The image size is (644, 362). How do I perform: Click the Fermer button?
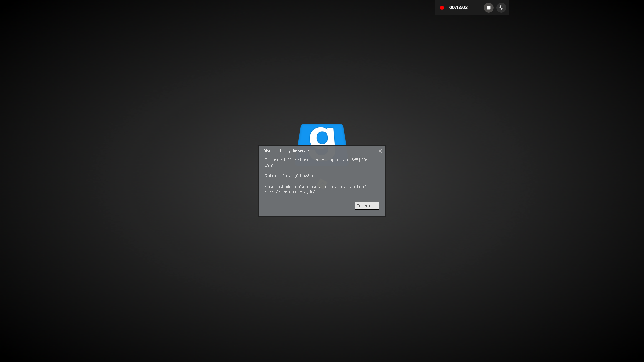coord(367,206)
